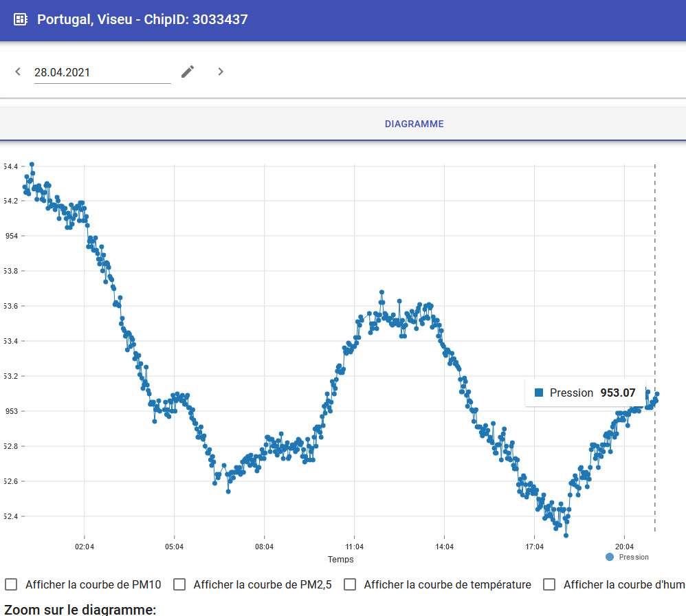Screen dimensions: 686x616
Task: Toggle Afficher la courbe de température checkbox
Action: pos(350,584)
